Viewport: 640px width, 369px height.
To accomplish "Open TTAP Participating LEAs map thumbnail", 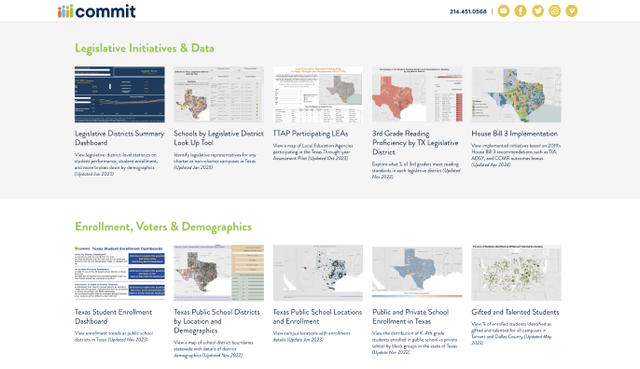I will (x=318, y=94).
